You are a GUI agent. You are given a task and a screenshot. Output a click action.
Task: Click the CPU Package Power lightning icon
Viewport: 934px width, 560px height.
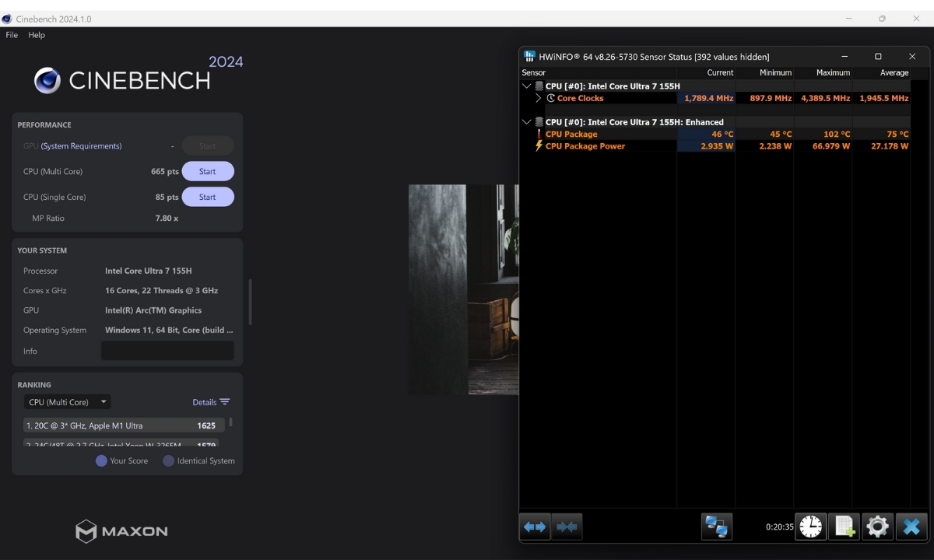coord(538,146)
